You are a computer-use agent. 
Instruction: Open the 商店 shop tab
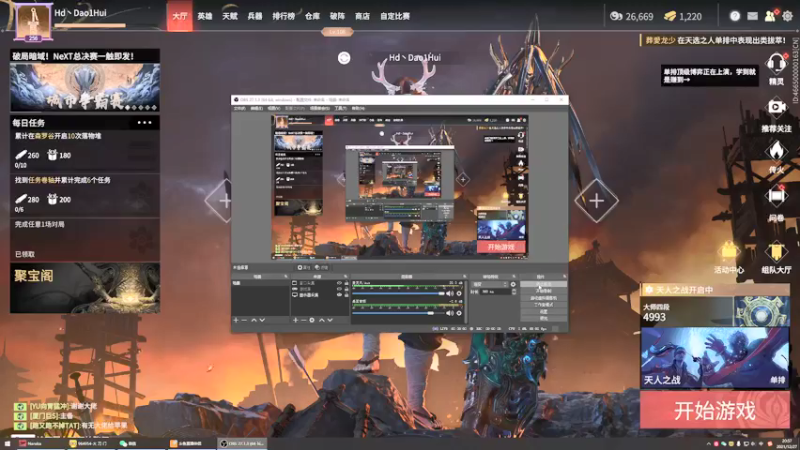point(362,16)
